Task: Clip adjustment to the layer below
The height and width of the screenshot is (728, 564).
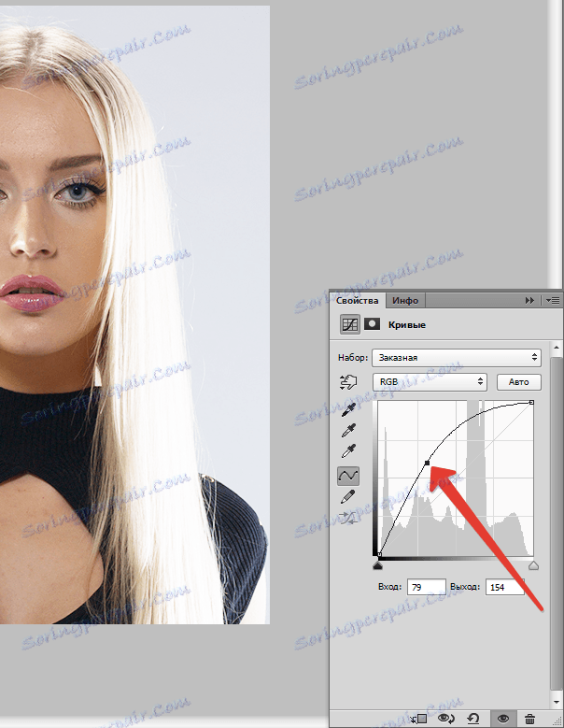Action: tap(419, 719)
